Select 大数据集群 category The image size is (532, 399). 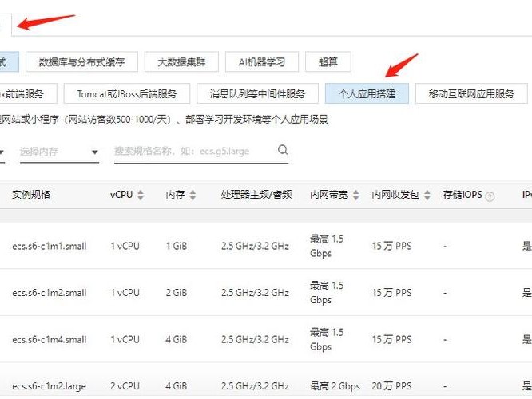pos(181,62)
